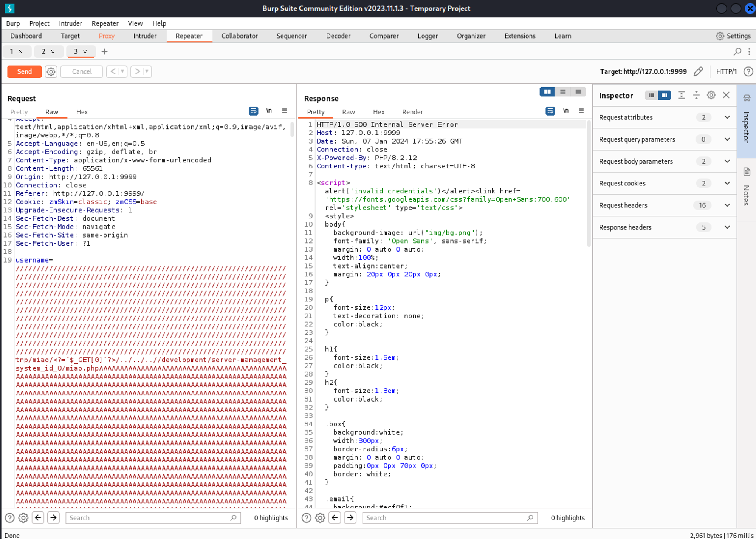
Task: Open the history back dropdown arrow
Action: pos(122,71)
